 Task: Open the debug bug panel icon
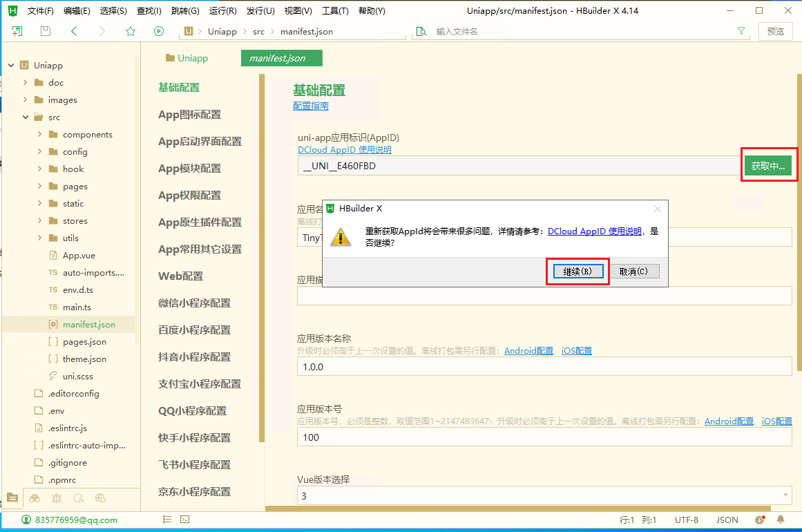click(57, 497)
